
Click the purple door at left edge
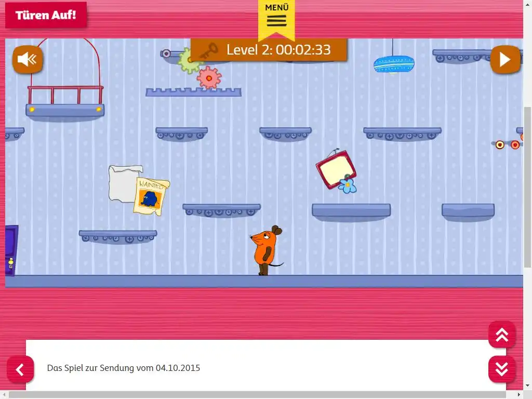tap(11, 250)
